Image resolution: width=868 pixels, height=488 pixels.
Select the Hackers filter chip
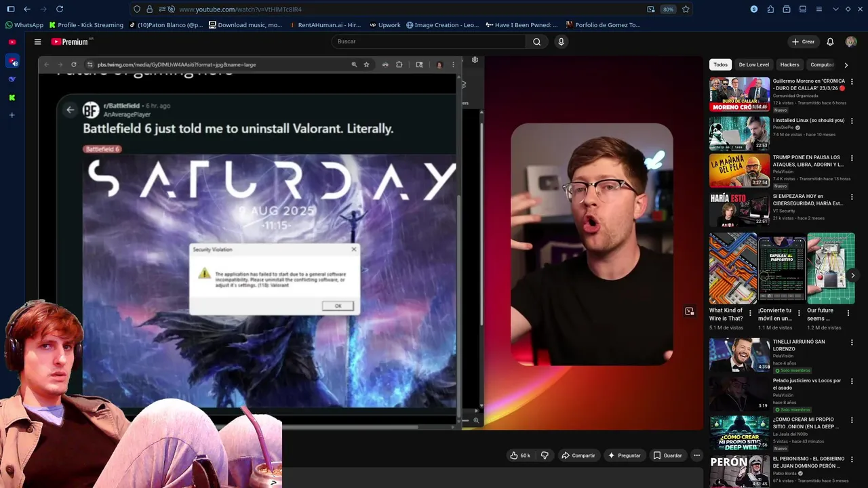[x=789, y=64]
